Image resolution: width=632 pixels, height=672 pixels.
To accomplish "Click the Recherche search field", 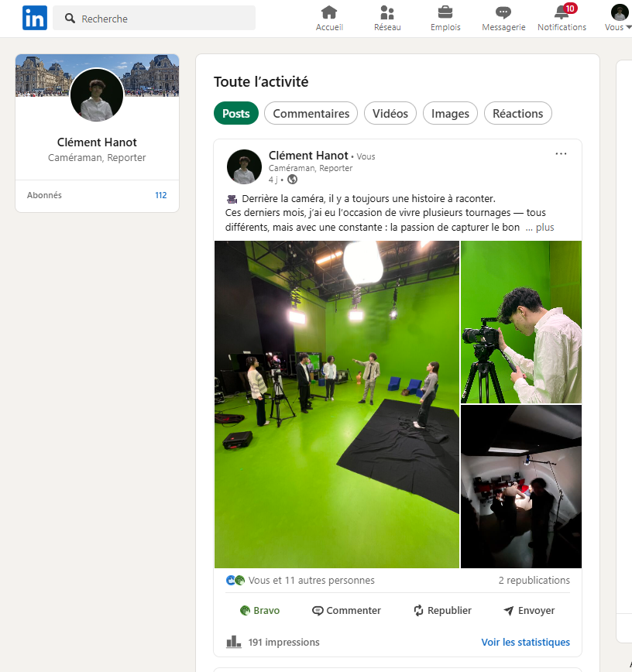I will [x=155, y=19].
